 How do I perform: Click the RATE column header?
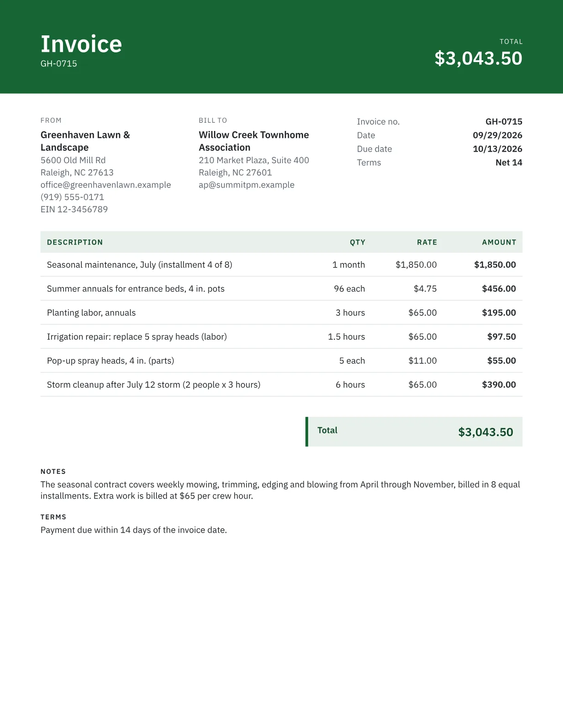click(x=427, y=242)
